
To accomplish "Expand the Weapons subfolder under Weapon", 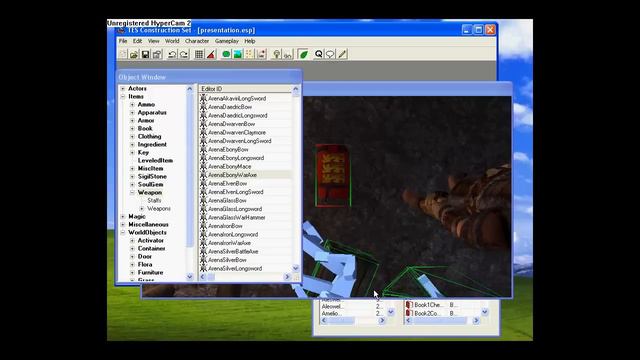I will [142, 209].
